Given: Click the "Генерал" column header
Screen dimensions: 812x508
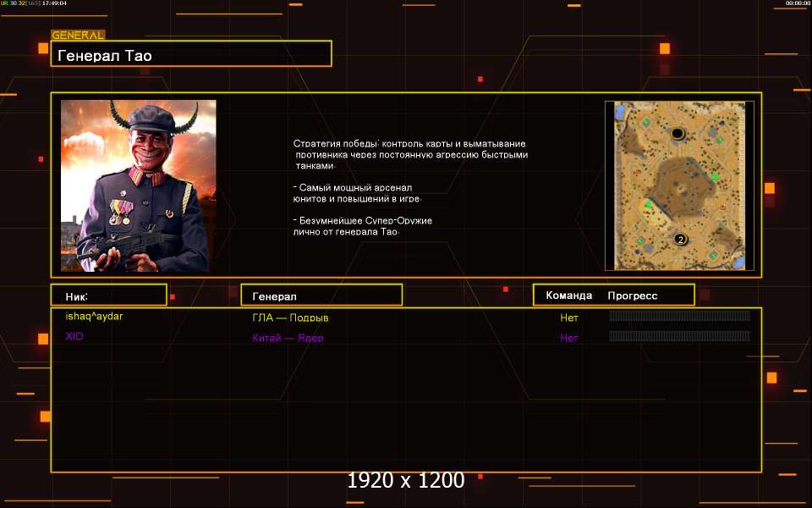Looking at the screenshot, I should click(x=321, y=295).
